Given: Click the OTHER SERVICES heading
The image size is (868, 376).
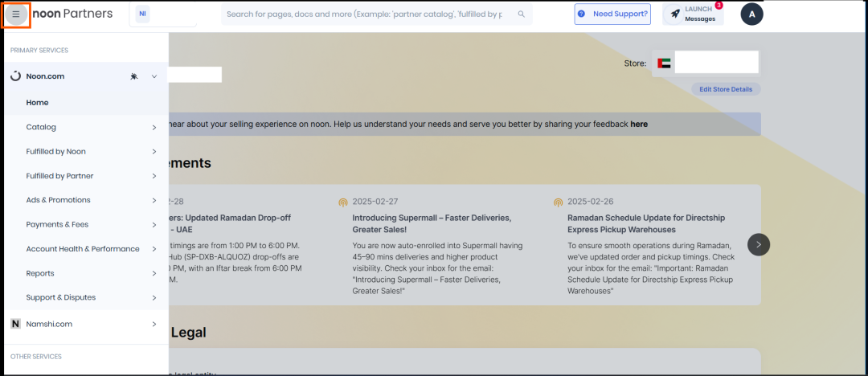Looking at the screenshot, I should point(36,357).
